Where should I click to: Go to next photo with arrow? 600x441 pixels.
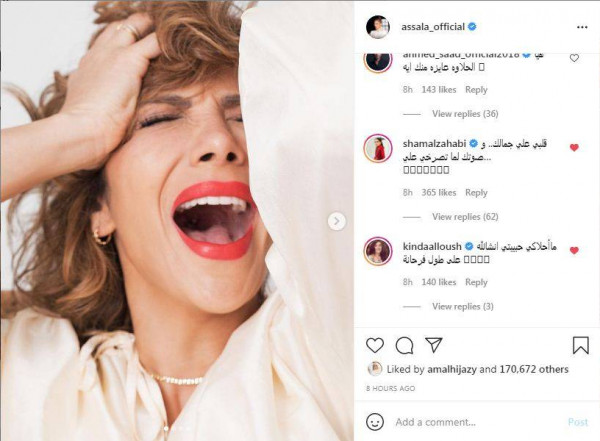[x=336, y=221]
